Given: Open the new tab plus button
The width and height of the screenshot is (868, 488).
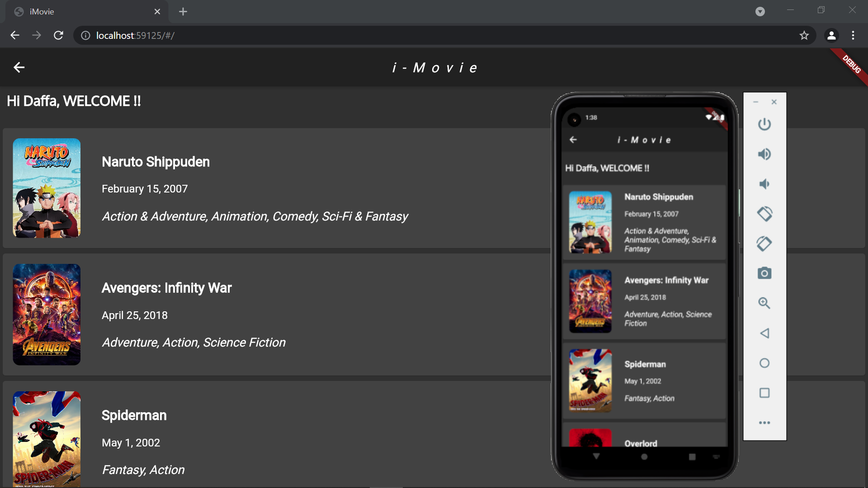Looking at the screenshot, I should tap(183, 12).
